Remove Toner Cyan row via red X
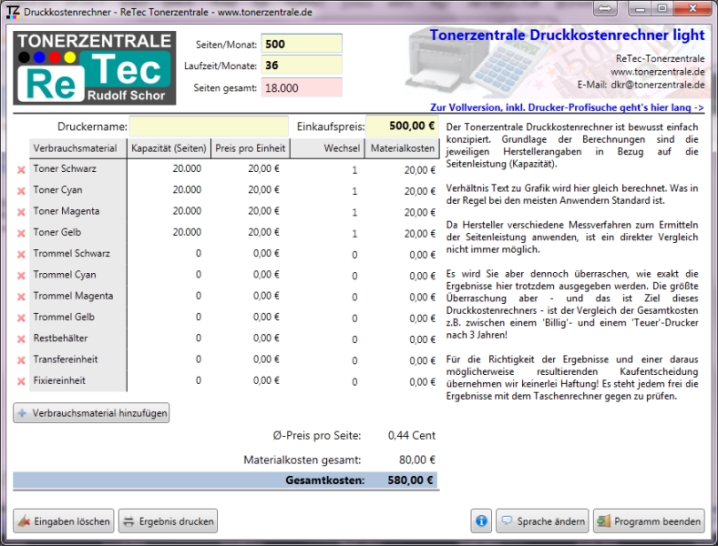This screenshot has width=718, height=546. pyautogui.click(x=21, y=190)
